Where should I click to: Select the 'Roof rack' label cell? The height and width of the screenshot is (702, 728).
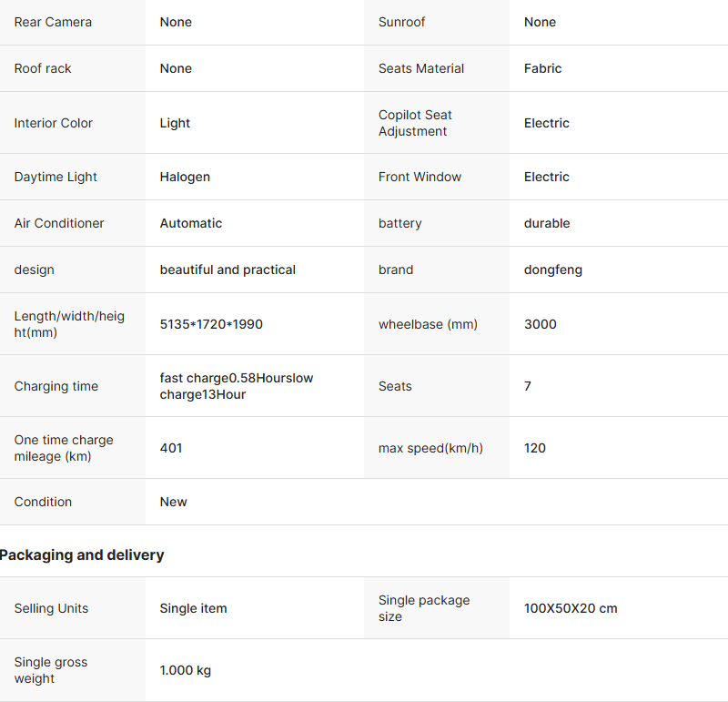tap(43, 68)
